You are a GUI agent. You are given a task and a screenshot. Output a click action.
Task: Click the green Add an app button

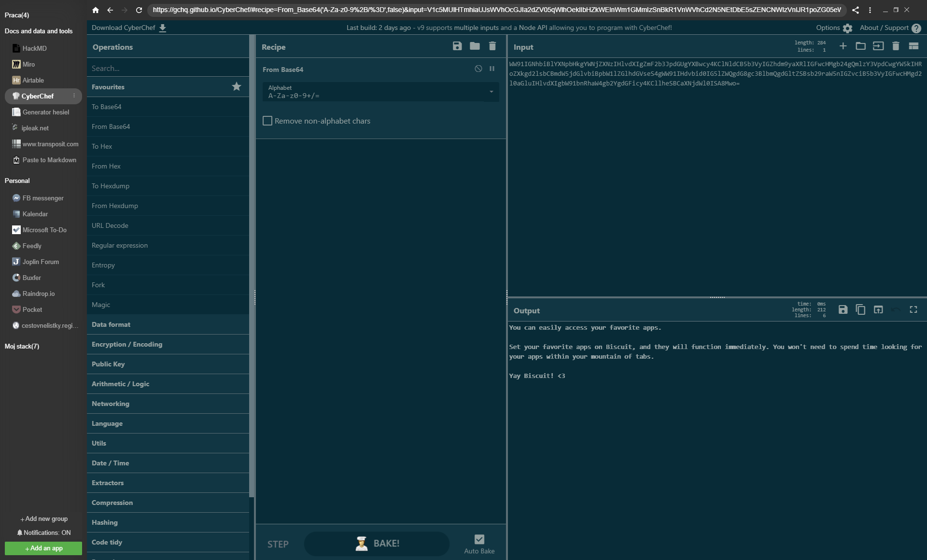43,548
